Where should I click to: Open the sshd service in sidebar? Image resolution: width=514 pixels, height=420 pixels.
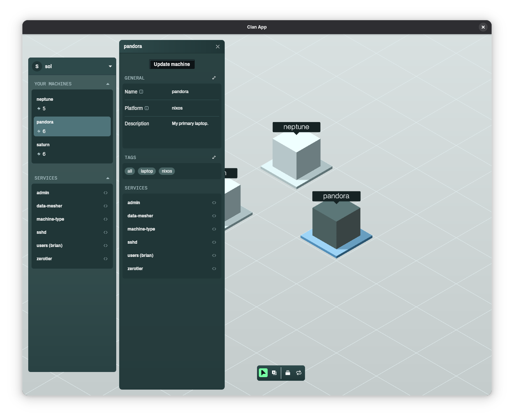click(x=72, y=232)
